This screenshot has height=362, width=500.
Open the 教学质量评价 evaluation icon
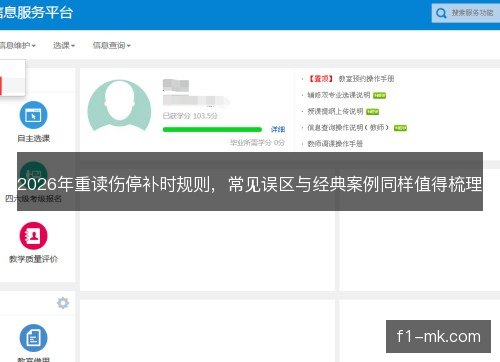(x=33, y=236)
